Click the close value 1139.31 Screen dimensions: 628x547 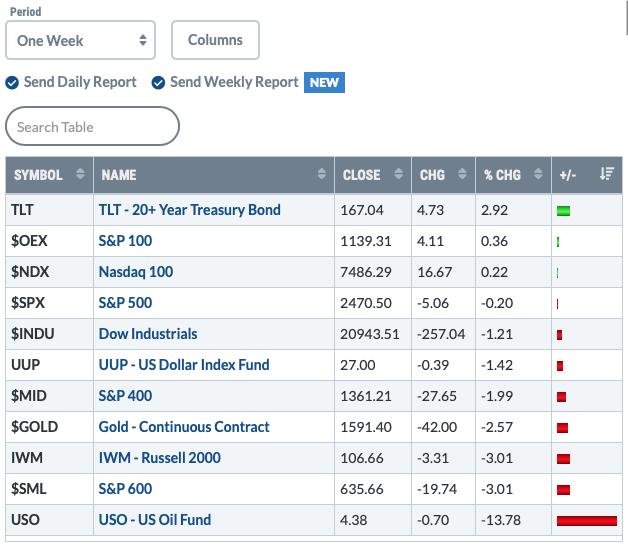366,241
